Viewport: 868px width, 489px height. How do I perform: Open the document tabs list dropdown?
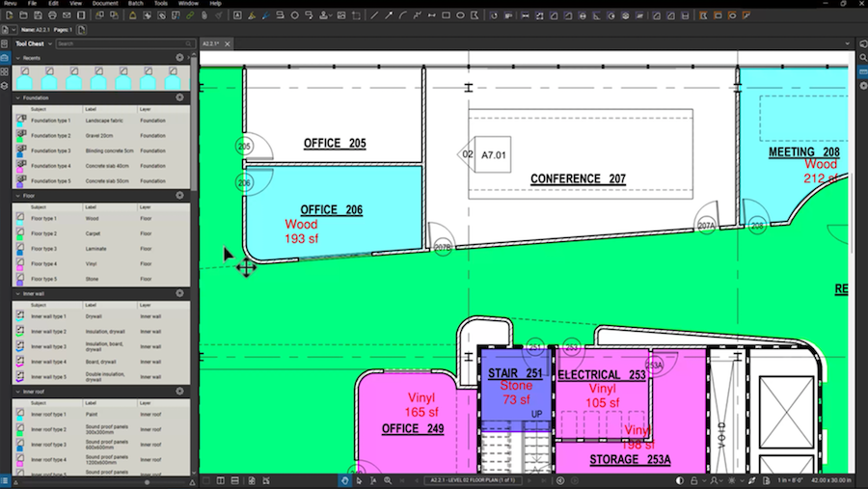(x=847, y=43)
